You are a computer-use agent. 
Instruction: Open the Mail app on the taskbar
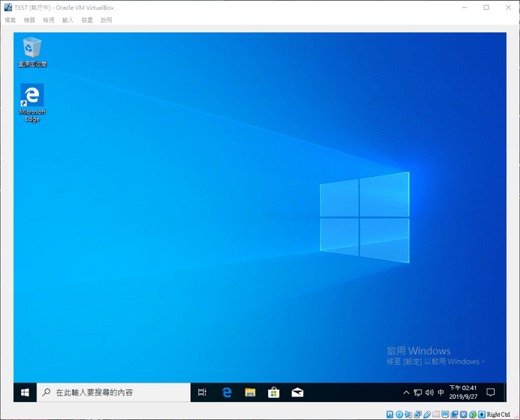(297, 392)
